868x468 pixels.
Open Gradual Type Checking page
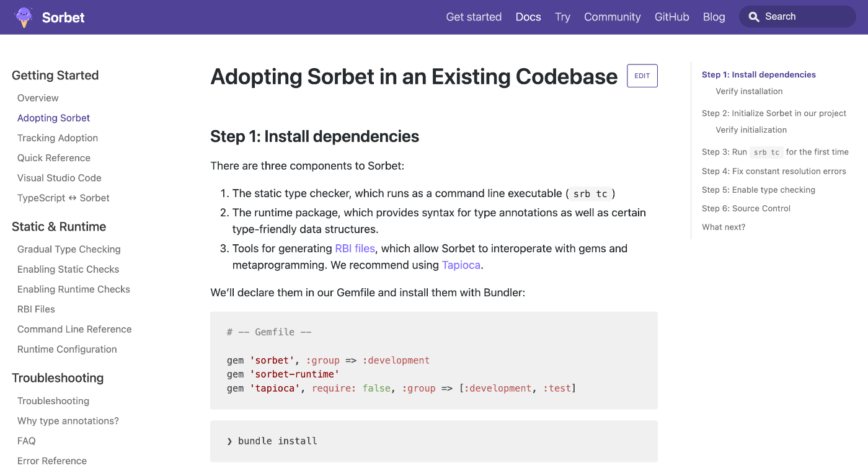[69, 249]
